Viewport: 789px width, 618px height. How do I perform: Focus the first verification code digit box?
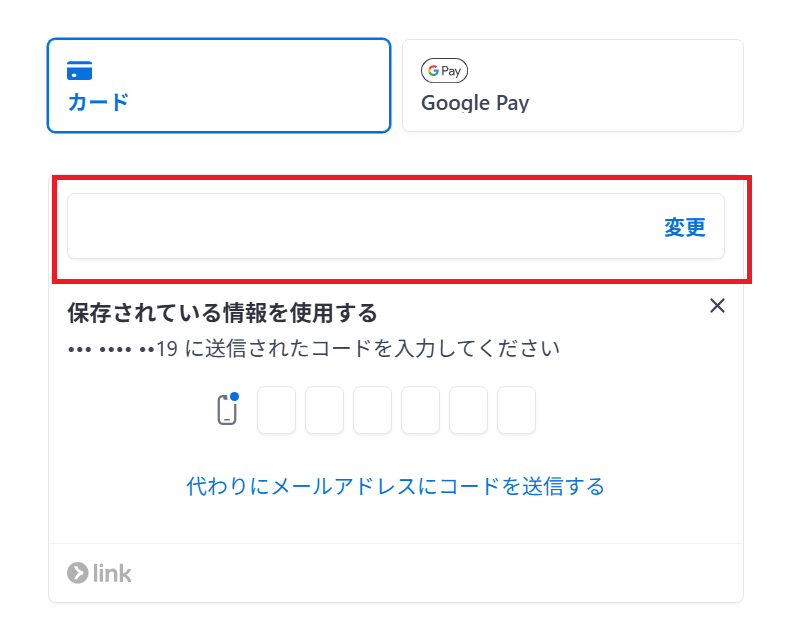(x=276, y=410)
